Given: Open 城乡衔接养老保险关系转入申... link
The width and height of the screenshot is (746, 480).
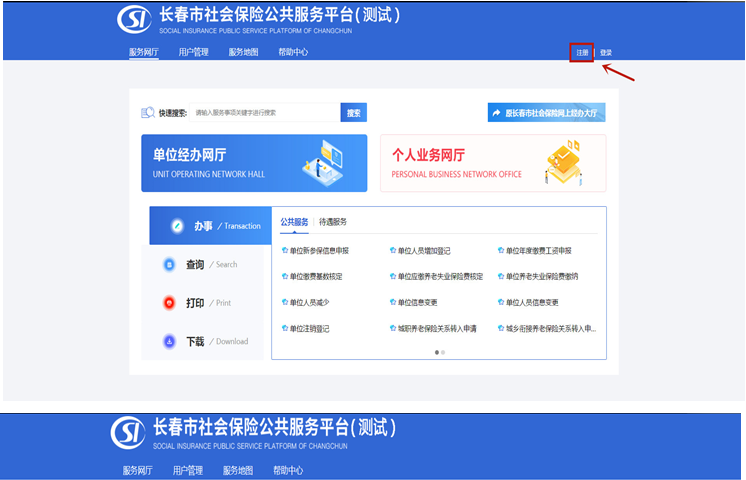Looking at the screenshot, I should pos(550,329).
